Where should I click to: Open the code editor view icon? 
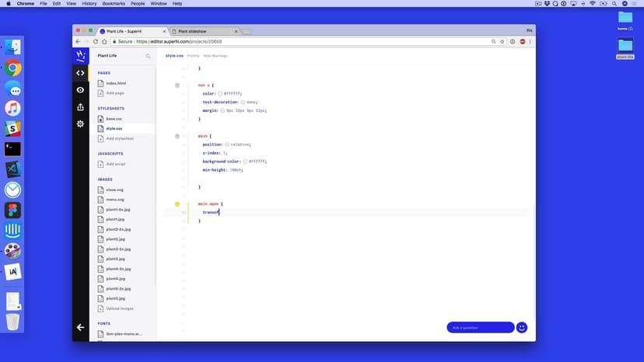point(80,73)
